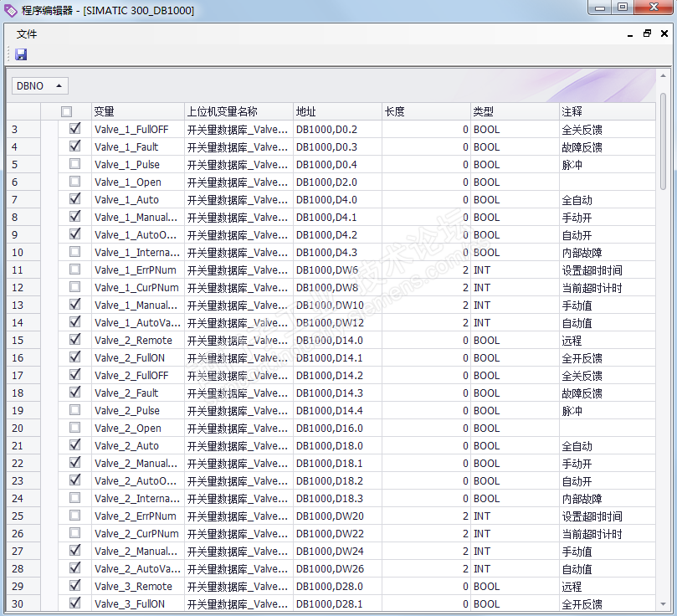This screenshot has height=616, width=677.
Task: Click the HMI variable name cell in row 7
Action: (x=238, y=199)
